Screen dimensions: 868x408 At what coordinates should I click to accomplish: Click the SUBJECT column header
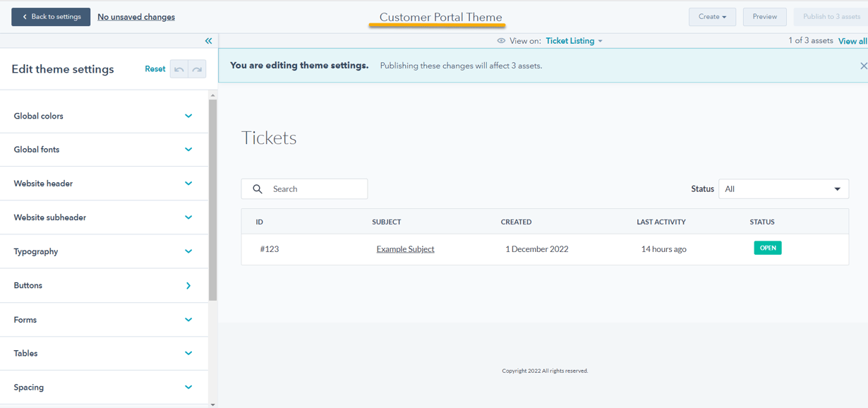(387, 222)
